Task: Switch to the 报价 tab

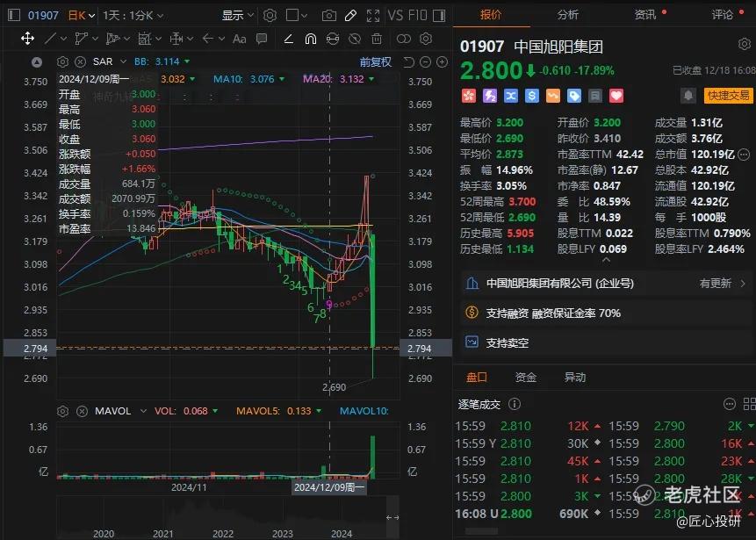Action: [491, 14]
